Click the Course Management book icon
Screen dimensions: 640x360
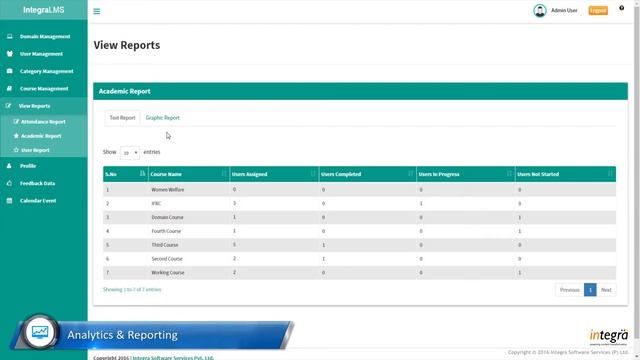point(9,88)
